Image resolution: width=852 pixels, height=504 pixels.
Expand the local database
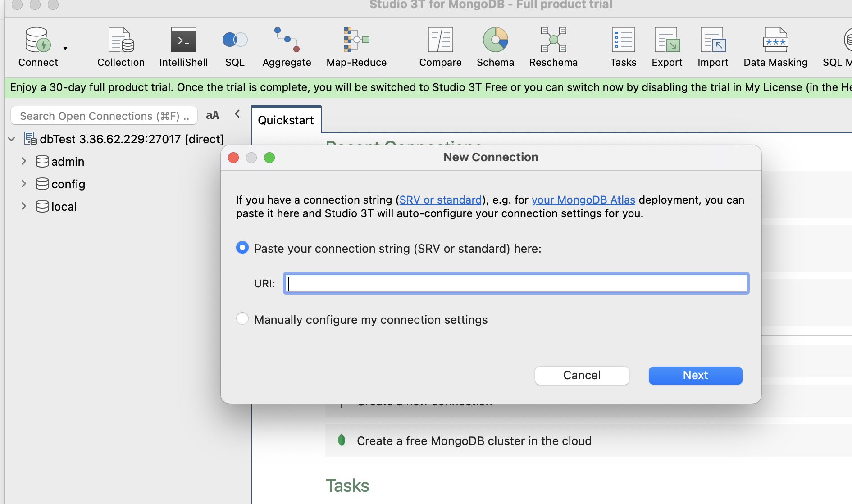(x=24, y=206)
